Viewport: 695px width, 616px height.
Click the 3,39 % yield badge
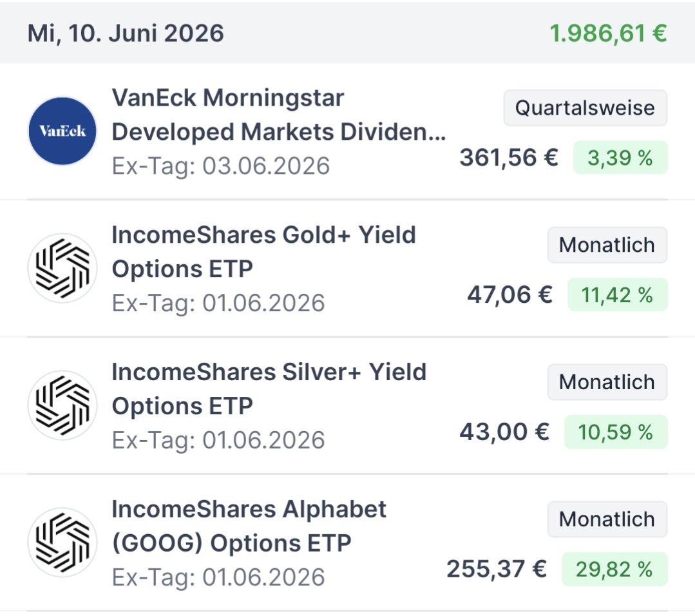(x=620, y=157)
